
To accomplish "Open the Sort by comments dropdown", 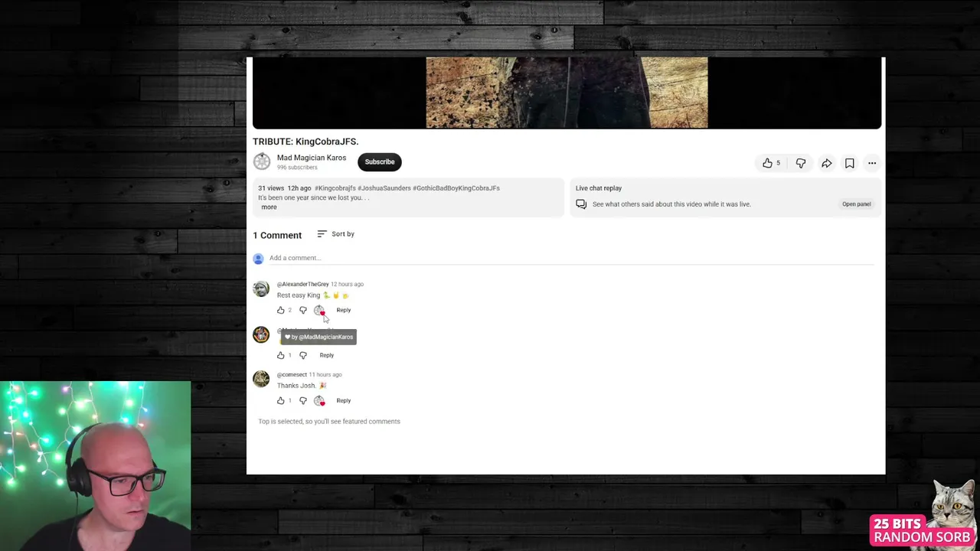I will [335, 234].
